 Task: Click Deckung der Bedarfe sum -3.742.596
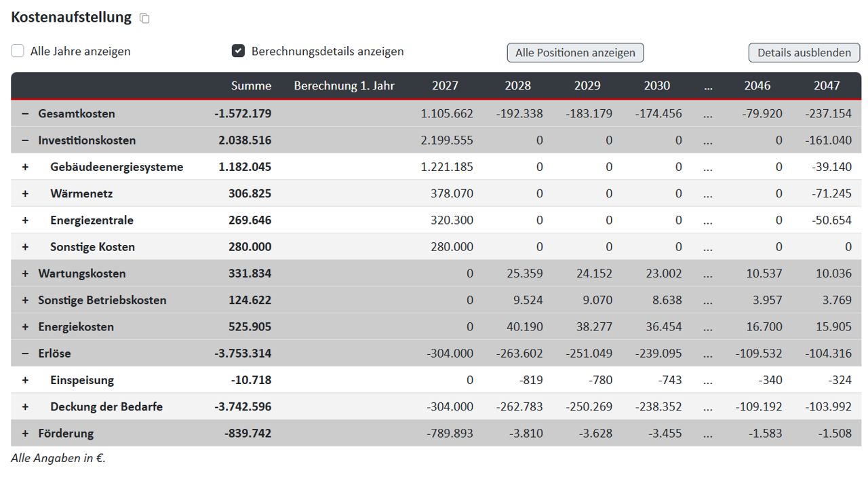(243, 406)
